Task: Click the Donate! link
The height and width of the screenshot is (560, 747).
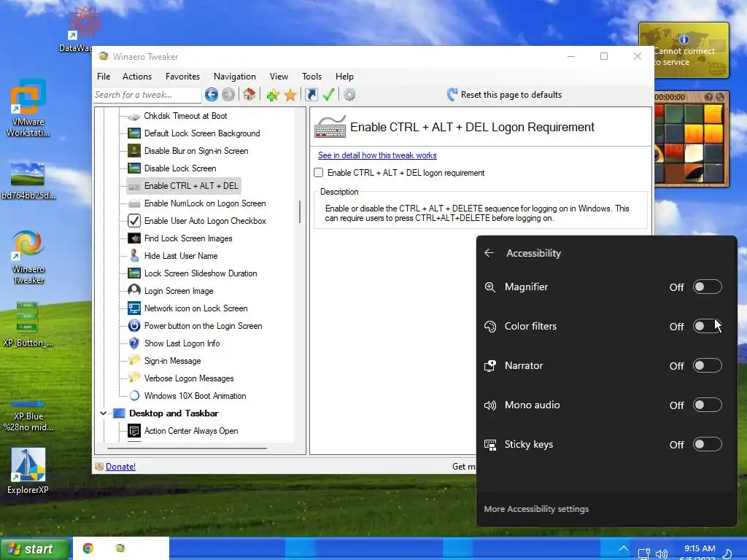Action: [120, 467]
